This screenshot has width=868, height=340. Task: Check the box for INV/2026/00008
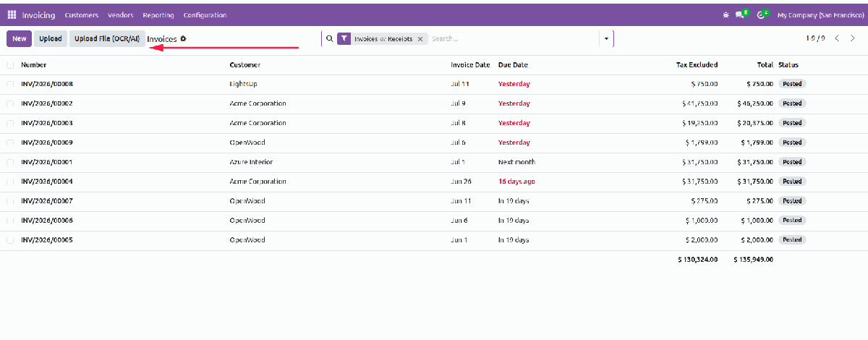(10, 84)
